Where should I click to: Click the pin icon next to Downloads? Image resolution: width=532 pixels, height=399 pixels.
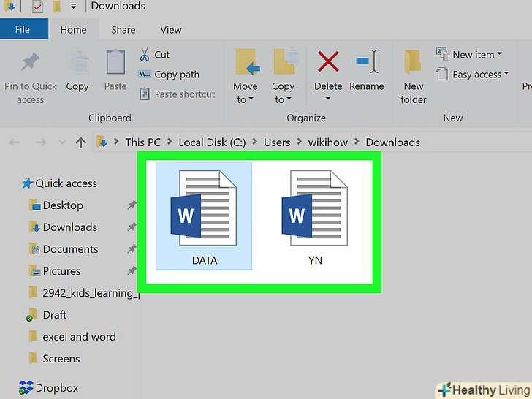tap(132, 227)
